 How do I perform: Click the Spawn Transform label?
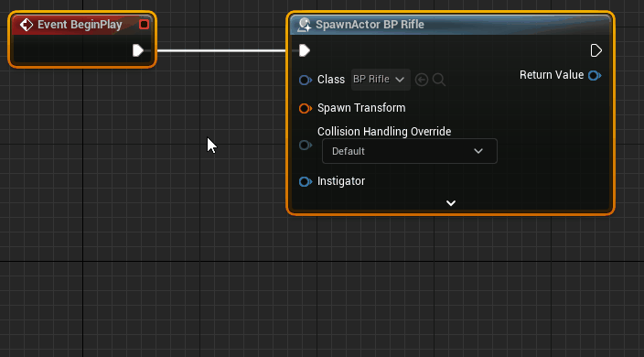361,108
